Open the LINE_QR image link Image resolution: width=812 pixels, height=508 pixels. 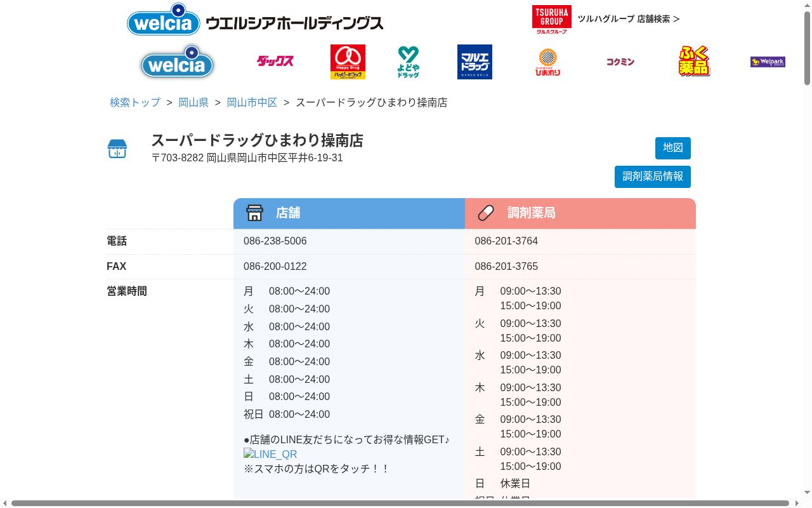click(x=270, y=454)
